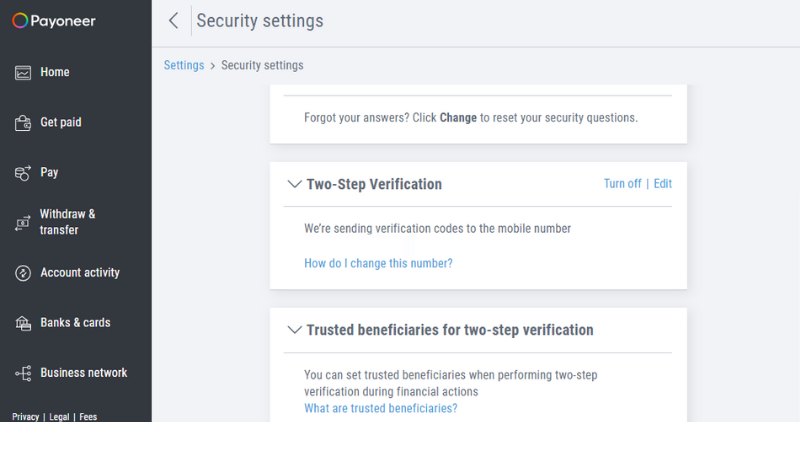The height and width of the screenshot is (450, 800).
Task: Click Change to reset security questions
Action: (x=458, y=118)
